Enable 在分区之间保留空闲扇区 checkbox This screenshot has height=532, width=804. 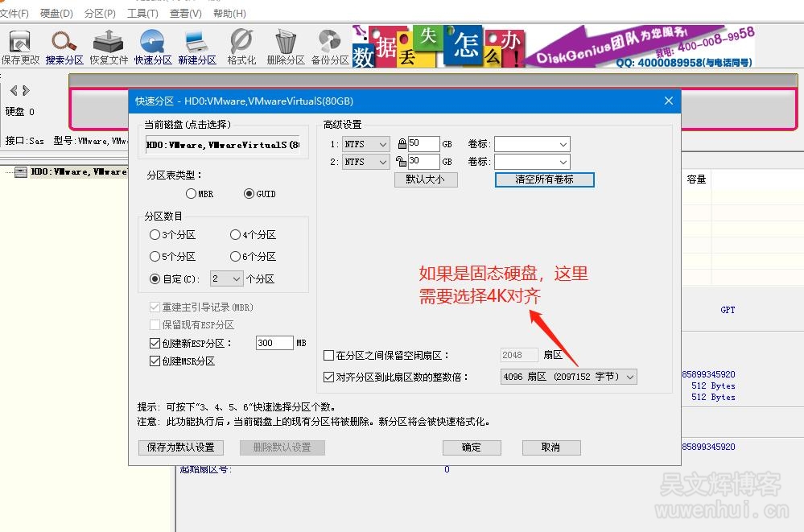(x=328, y=355)
